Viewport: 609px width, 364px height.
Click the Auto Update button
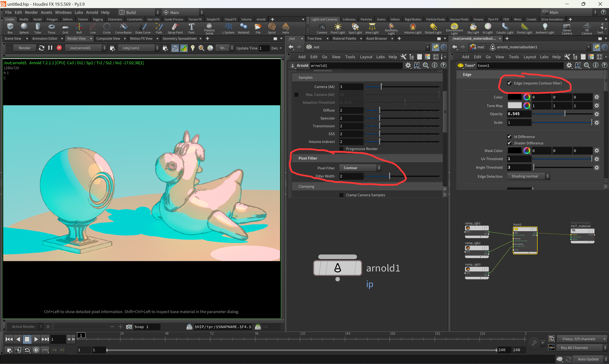(x=588, y=359)
